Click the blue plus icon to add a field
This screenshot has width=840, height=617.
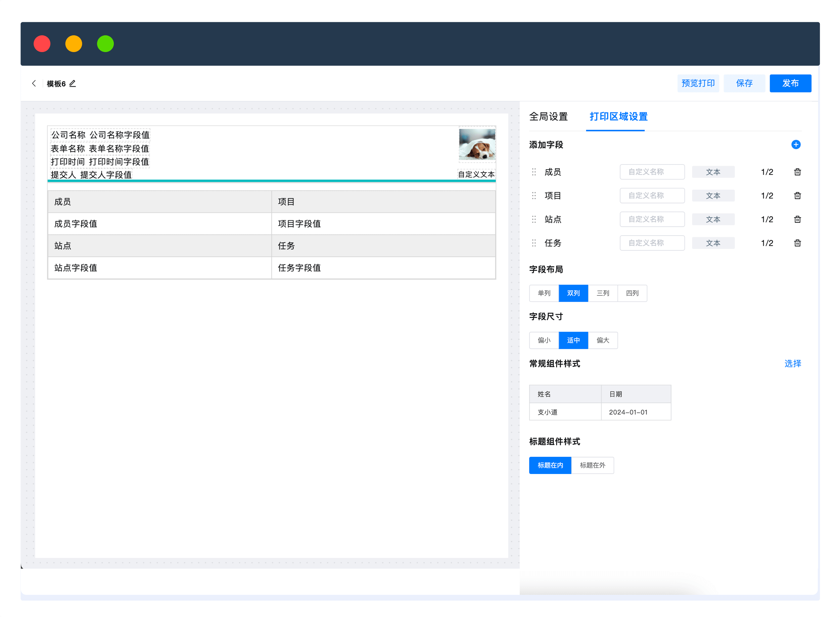pos(796,145)
